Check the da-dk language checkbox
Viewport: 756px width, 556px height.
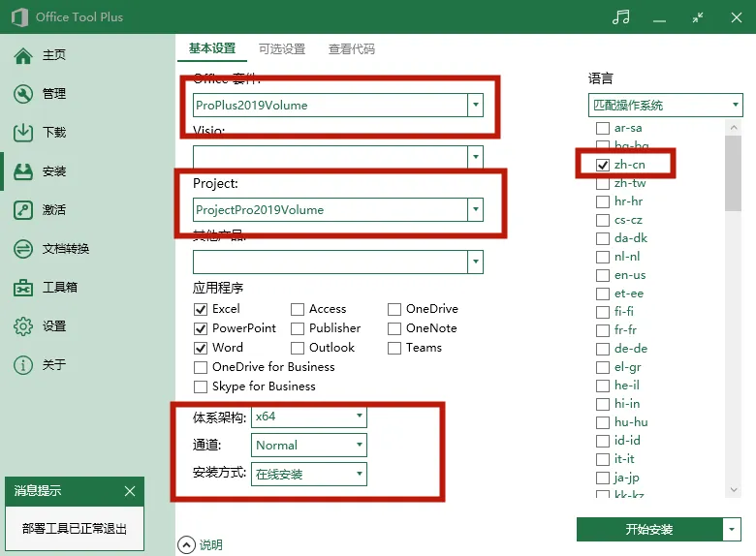point(603,239)
